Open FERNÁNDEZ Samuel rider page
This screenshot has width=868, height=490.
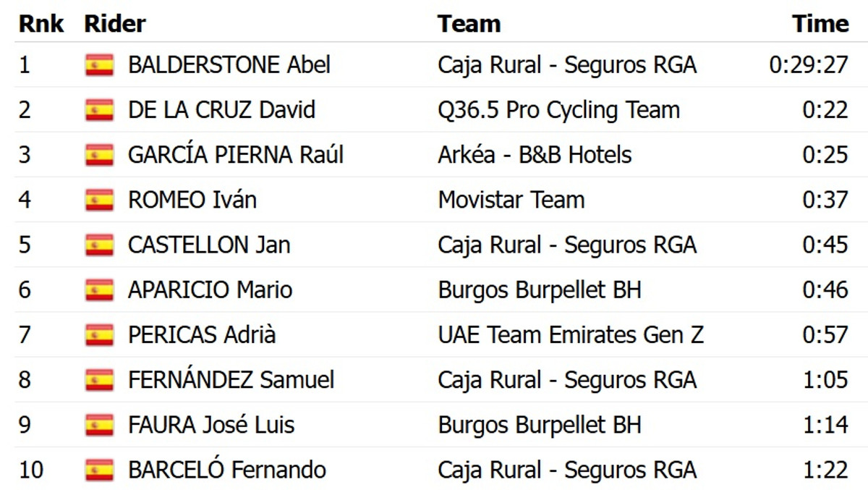tap(231, 380)
